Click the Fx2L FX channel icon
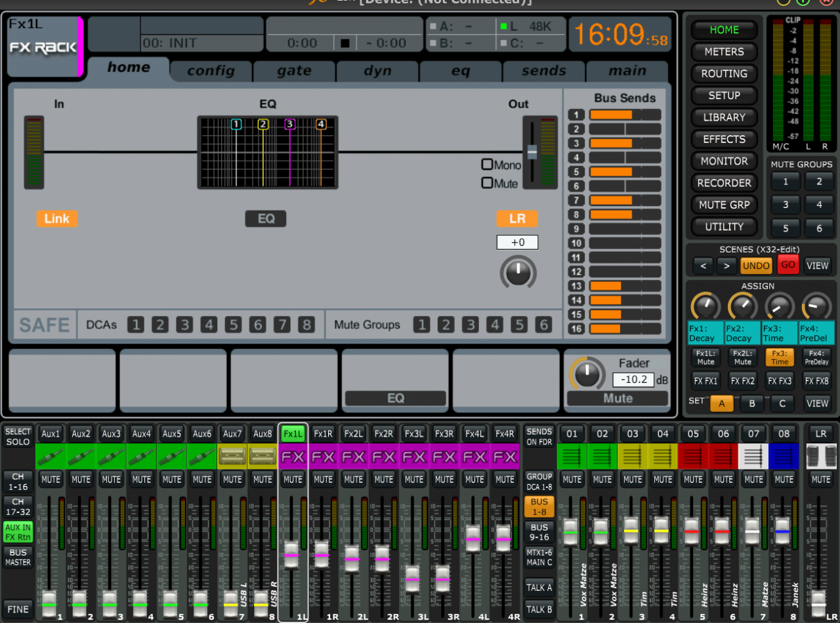Screen dimensions: 840x623 (353, 456)
